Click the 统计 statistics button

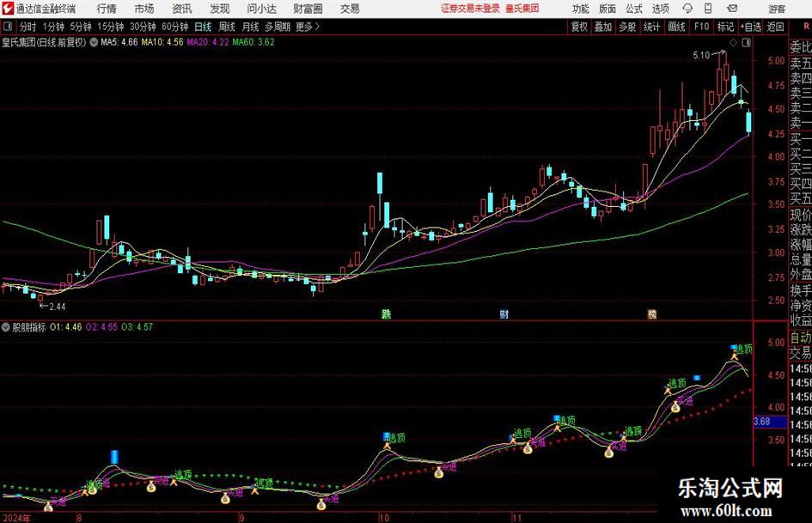(x=651, y=27)
